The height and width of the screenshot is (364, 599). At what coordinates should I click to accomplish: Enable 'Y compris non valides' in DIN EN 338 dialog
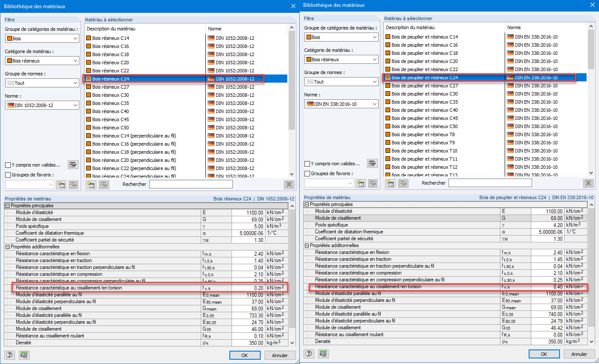307,164
